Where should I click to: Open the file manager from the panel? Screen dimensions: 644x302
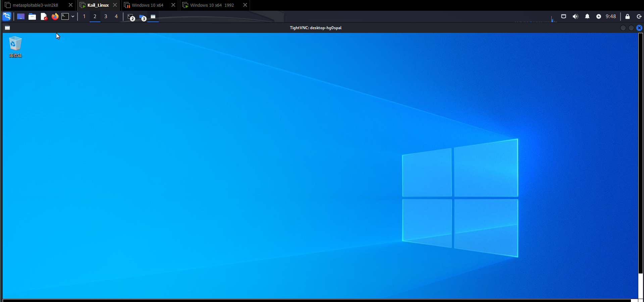pyautogui.click(x=32, y=16)
